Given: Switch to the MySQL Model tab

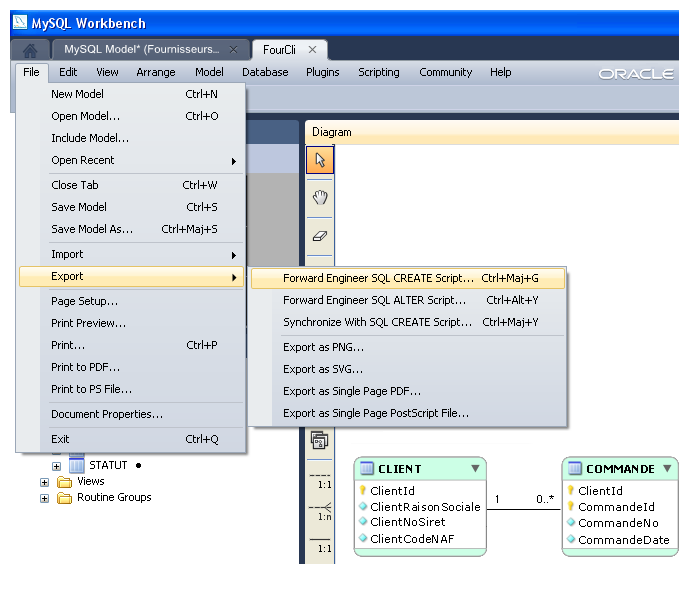Looking at the screenshot, I should pos(141,49).
